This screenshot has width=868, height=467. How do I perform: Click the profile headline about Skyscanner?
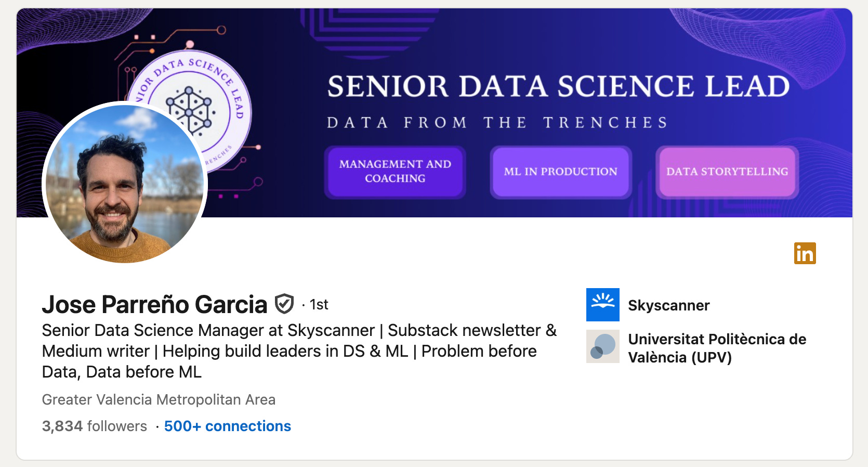click(x=299, y=351)
